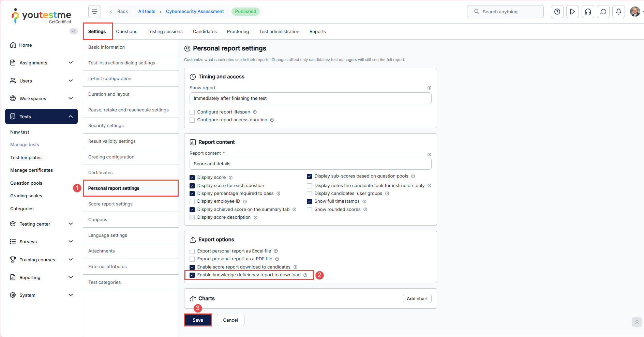Click the Search anything field
This screenshot has height=337, width=644.
[x=505, y=12]
